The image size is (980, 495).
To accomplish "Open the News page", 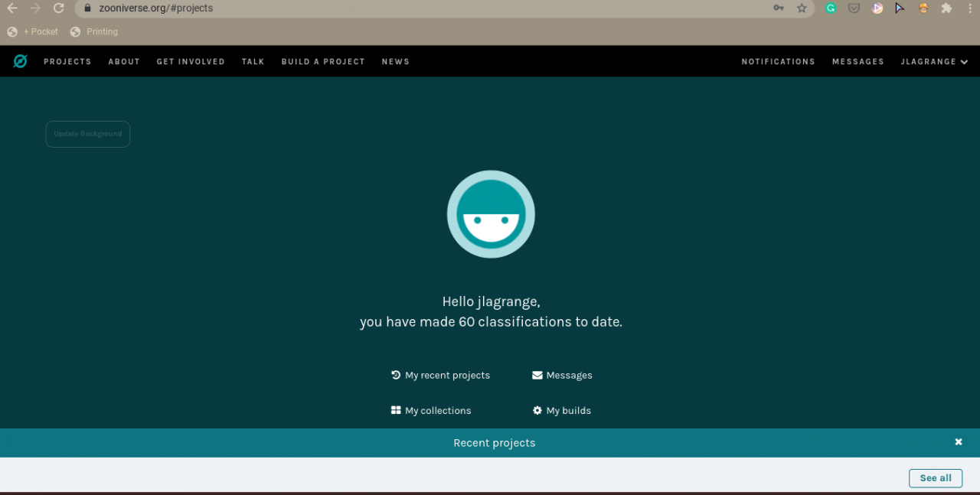I will (x=396, y=62).
